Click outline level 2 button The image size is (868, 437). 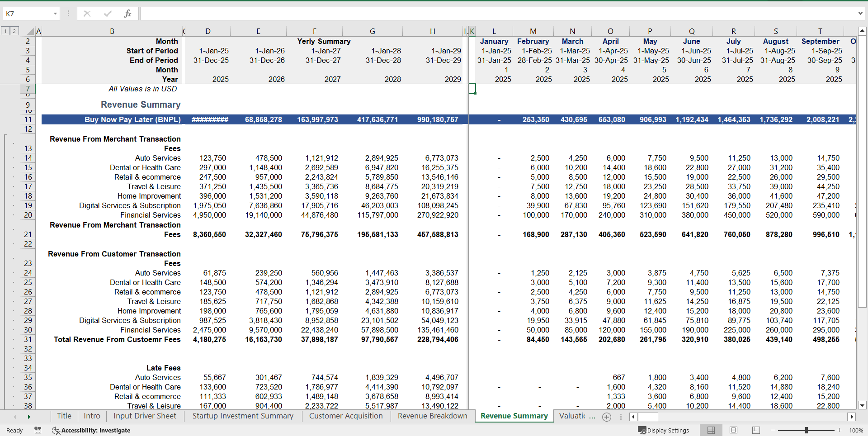click(x=14, y=31)
